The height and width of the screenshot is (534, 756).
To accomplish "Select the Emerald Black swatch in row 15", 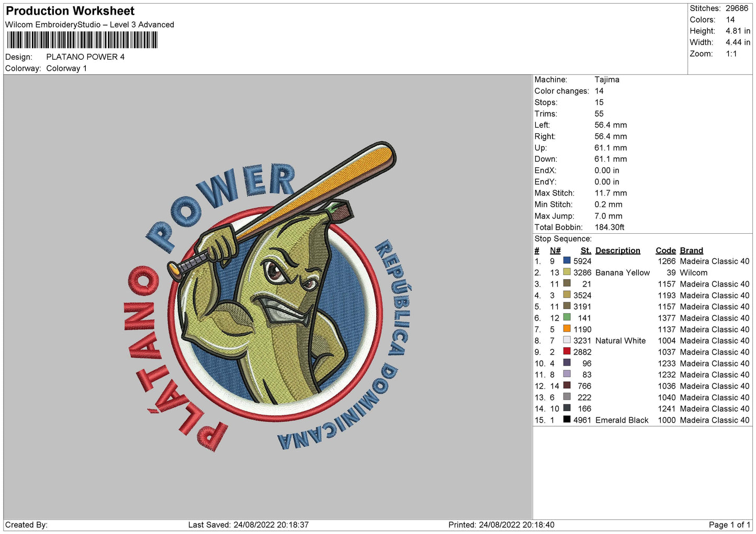I will [567, 419].
